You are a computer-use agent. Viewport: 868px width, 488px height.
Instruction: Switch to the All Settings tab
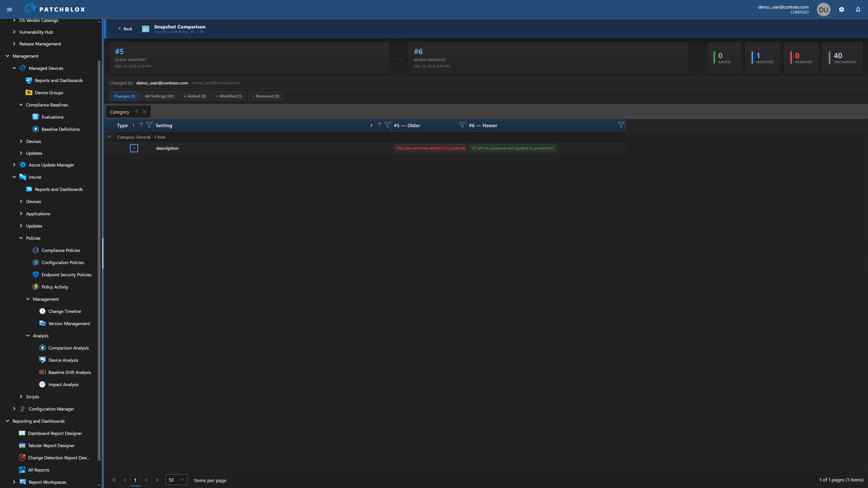coord(159,96)
